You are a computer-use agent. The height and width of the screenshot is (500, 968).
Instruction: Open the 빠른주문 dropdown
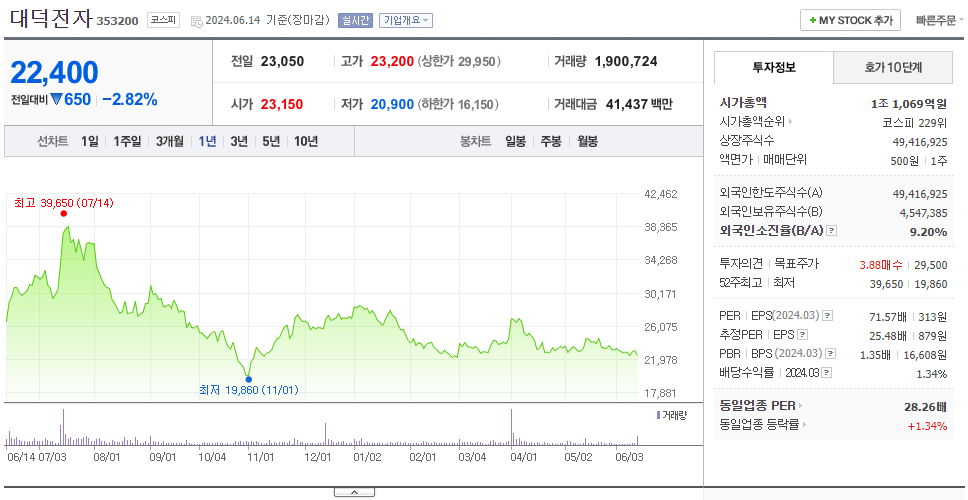(x=940, y=20)
